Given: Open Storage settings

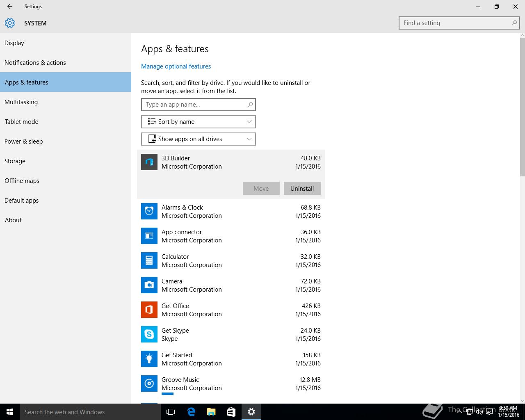Looking at the screenshot, I should click(66, 161).
